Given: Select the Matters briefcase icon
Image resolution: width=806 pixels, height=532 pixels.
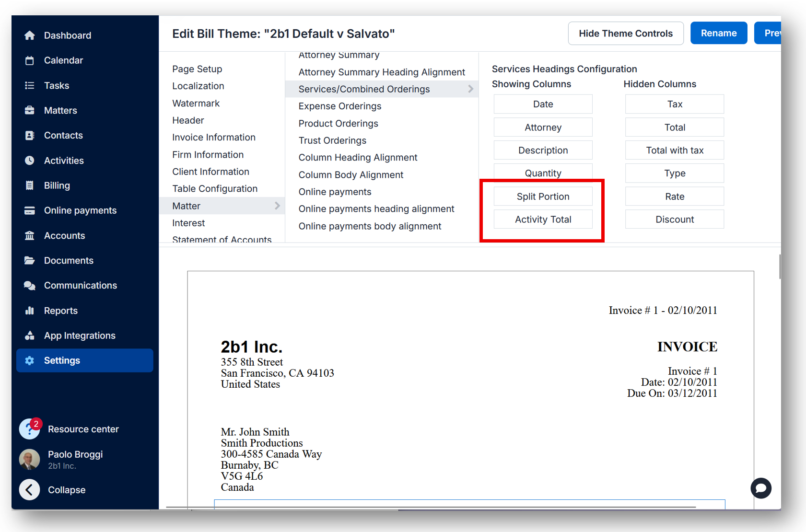Looking at the screenshot, I should coord(30,110).
